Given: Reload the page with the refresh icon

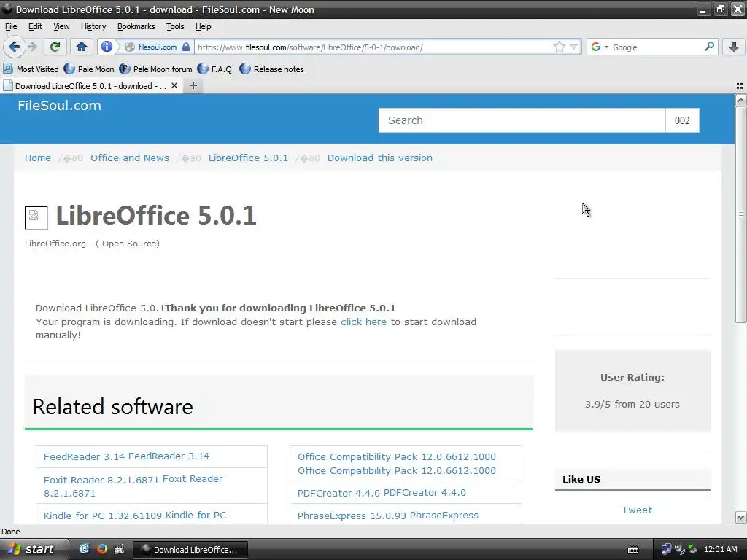Looking at the screenshot, I should (x=55, y=47).
